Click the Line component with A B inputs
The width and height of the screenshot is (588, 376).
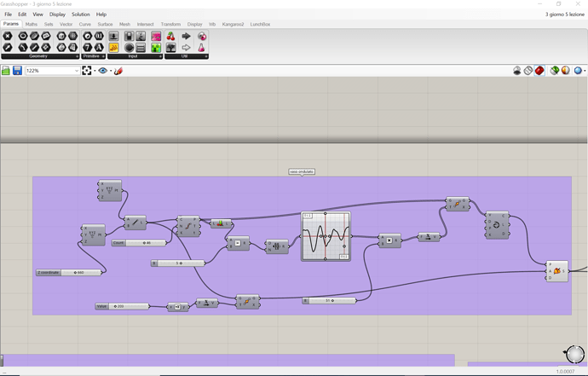[135, 223]
